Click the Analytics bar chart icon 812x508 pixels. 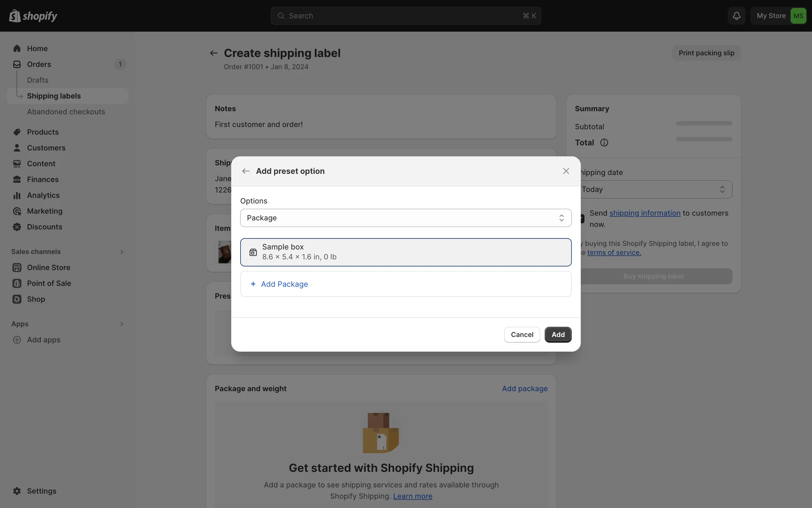17,195
